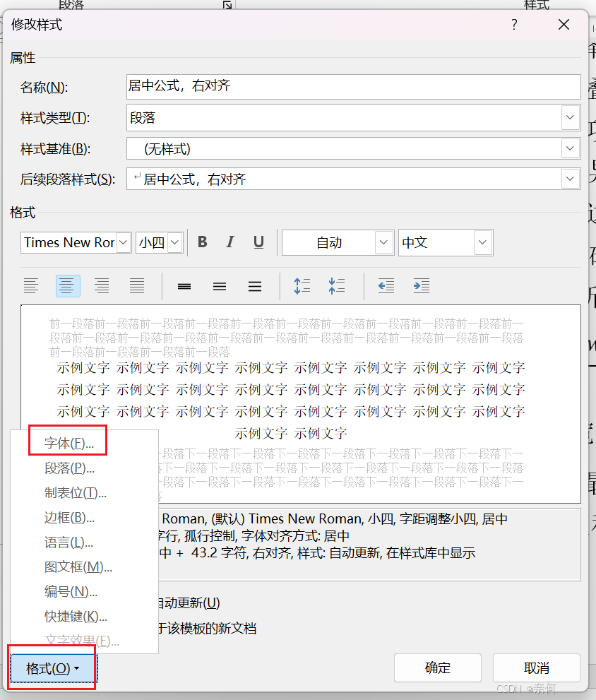Set 1.5 line spacing icon

point(219,286)
